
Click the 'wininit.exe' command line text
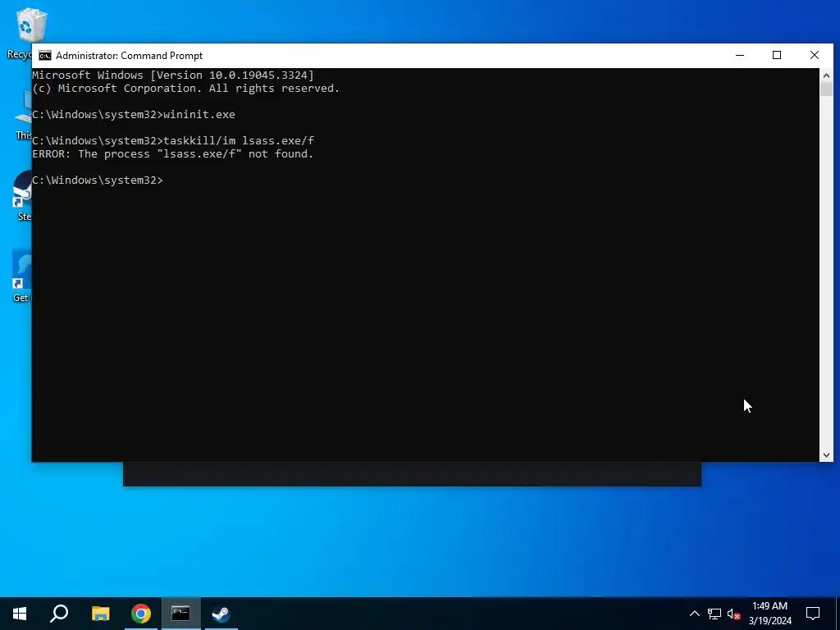point(199,115)
